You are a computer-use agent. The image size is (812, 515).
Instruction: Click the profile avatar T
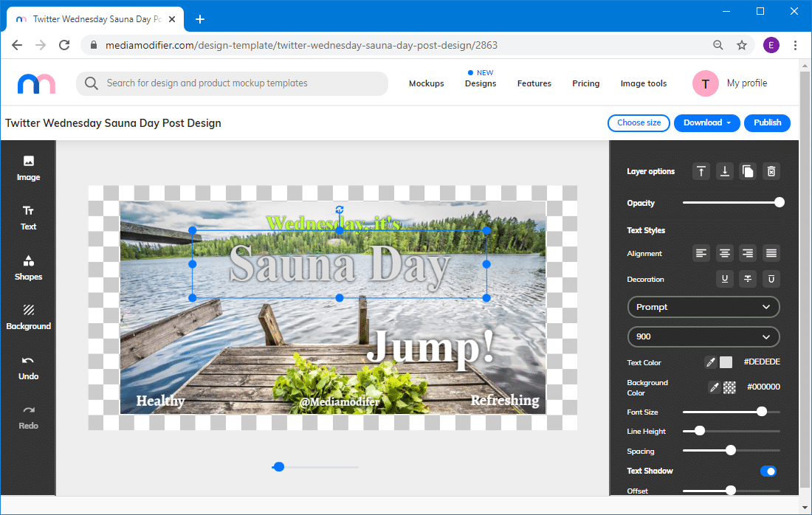[x=705, y=83]
